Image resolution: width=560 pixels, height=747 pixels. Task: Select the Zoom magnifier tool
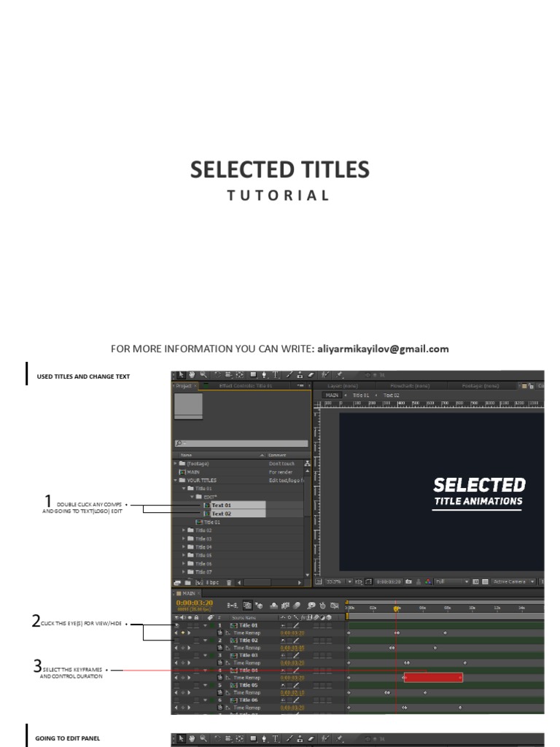(x=203, y=375)
